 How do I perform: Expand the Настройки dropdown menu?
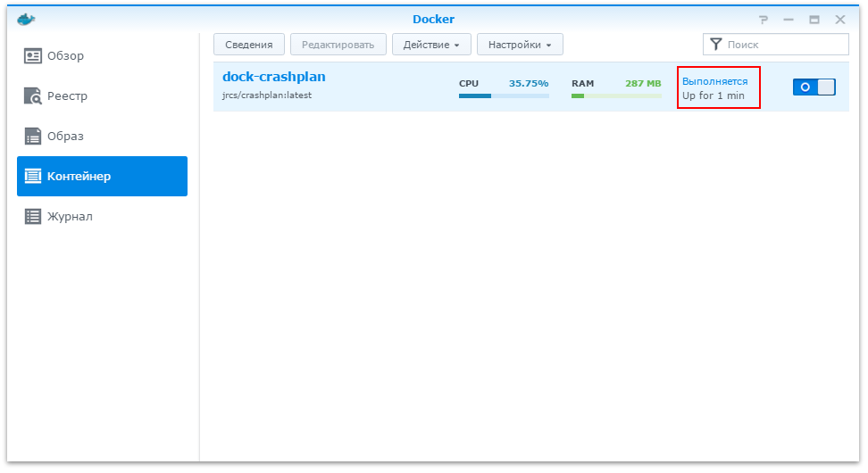[520, 45]
